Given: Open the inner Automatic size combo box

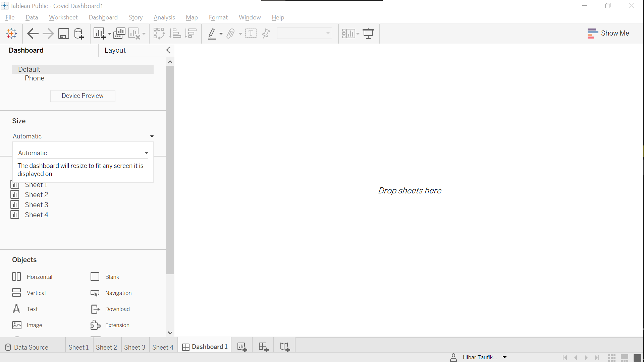Looking at the screenshot, I should click(x=147, y=153).
